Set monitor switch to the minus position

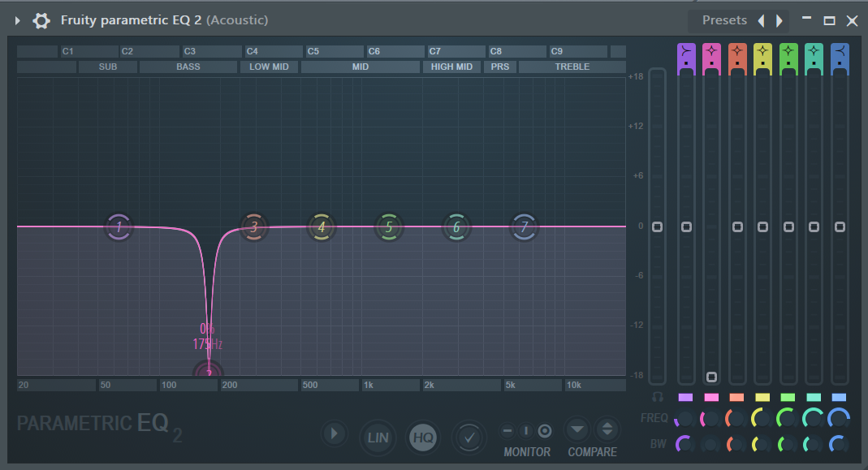(x=507, y=431)
